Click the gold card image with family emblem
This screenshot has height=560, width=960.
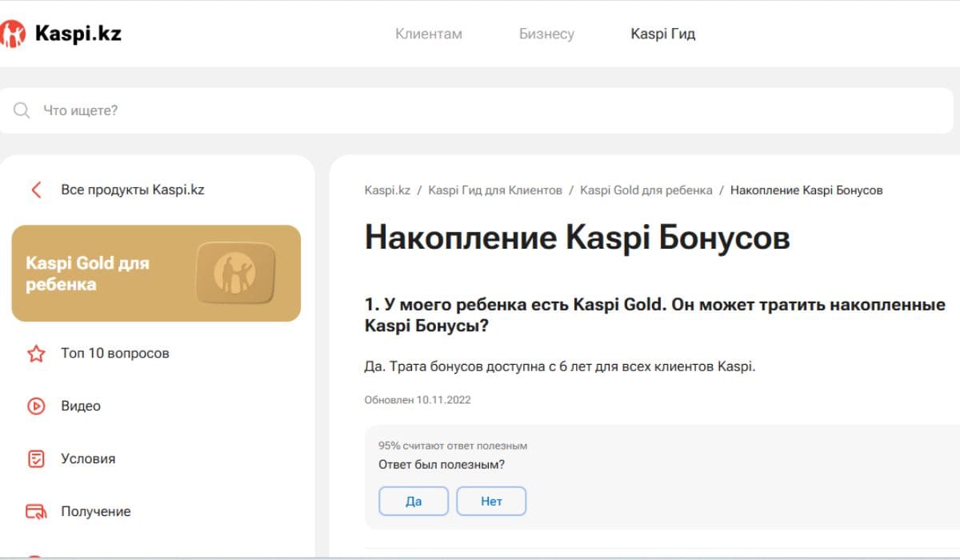click(235, 274)
